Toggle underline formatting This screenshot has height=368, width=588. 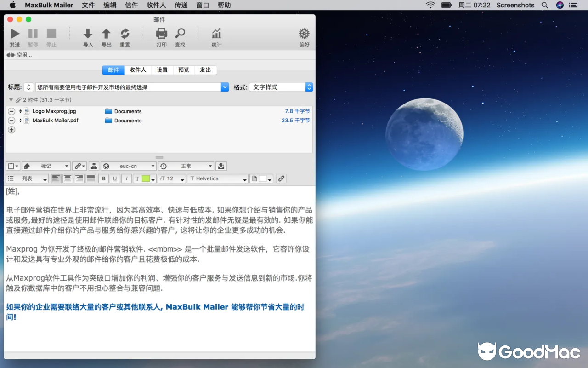pos(115,178)
